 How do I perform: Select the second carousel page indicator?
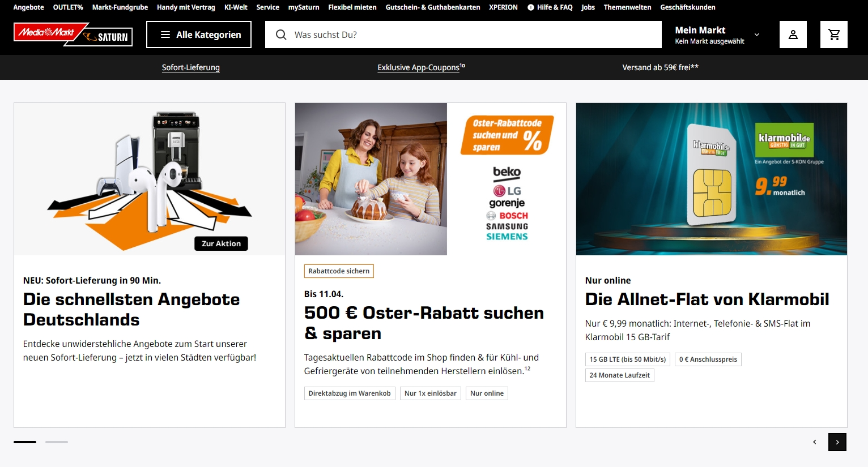(x=57, y=442)
